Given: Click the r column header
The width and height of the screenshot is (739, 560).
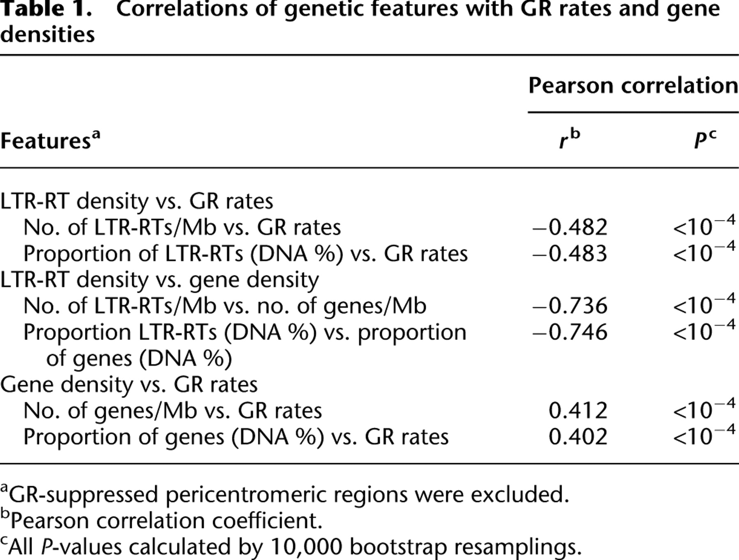Looking at the screenshot, I should pos(570,140).
